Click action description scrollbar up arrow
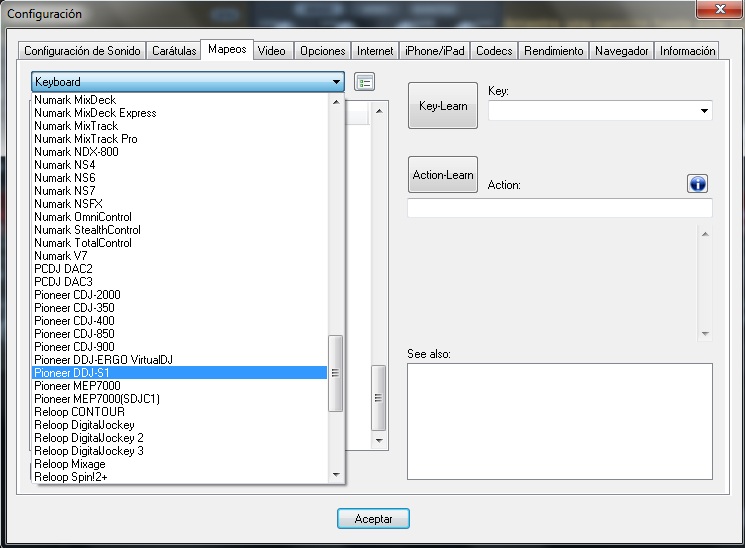This screenshot has width=745, height=548. point(705,234)
